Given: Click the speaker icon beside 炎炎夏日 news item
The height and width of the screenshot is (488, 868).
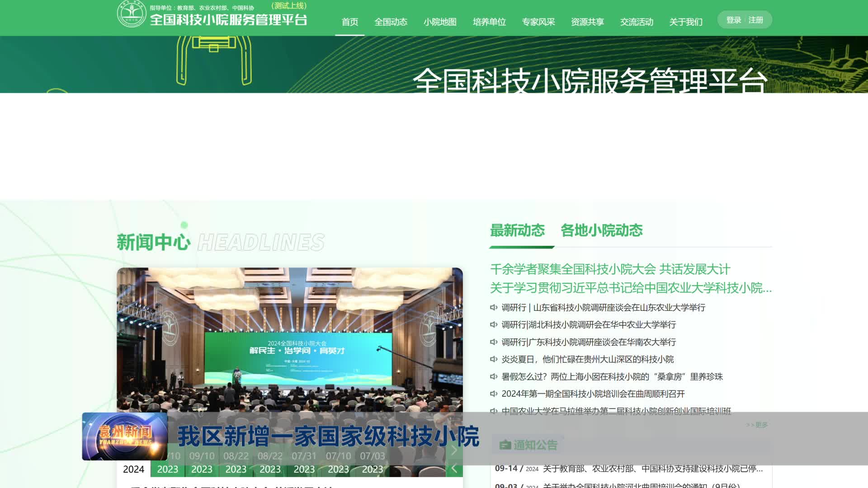Looking at the screenshot, I should click(494, 359).
